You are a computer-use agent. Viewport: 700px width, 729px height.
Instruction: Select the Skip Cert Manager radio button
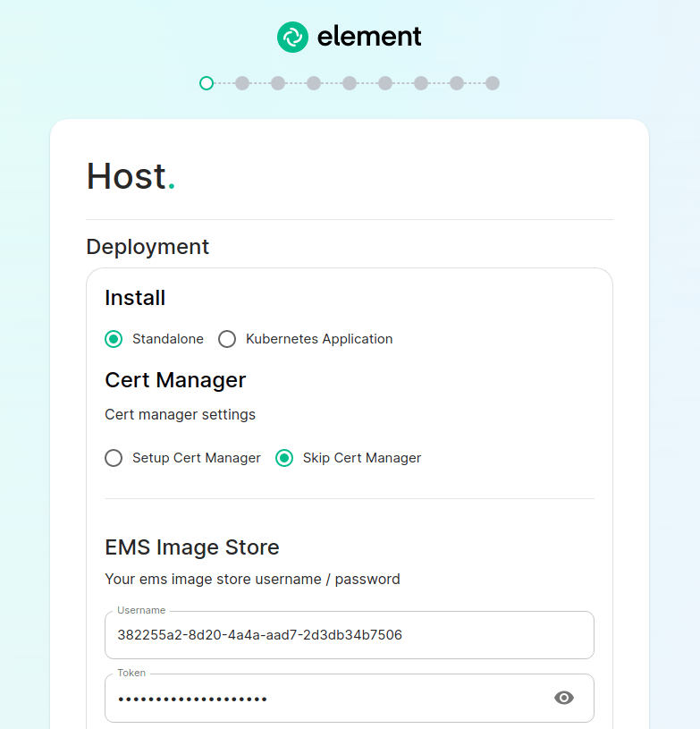coord(284,458)
